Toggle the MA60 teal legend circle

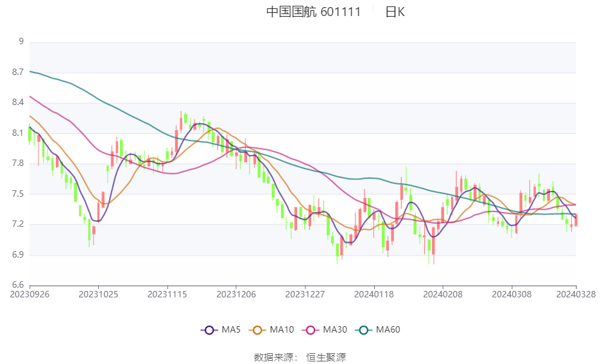[x=363, y=330]
